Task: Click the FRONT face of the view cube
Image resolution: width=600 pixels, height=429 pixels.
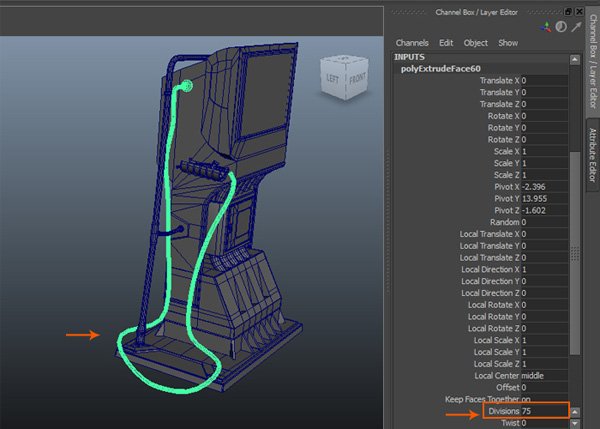Action: tap(357, 81)
